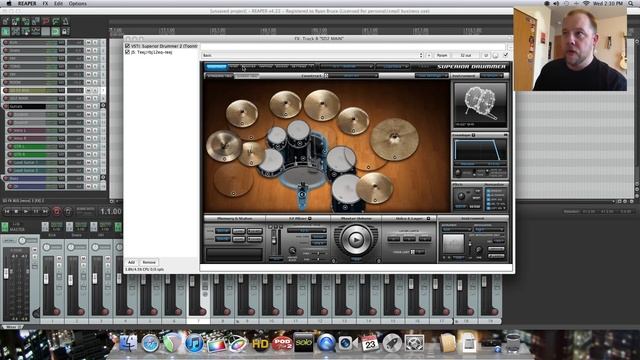Solo the Bass track
The image size is (640, 360).
tap(95, 178)
